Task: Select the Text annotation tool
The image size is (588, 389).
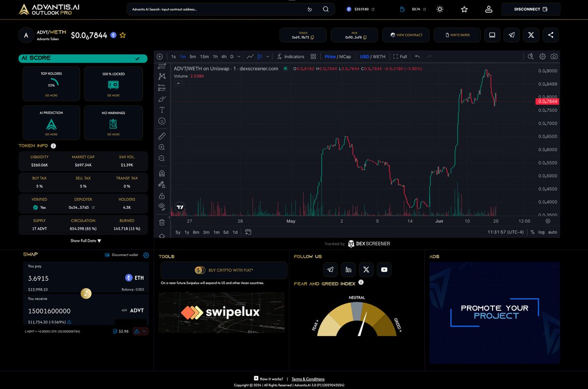Action: point(162,110)
